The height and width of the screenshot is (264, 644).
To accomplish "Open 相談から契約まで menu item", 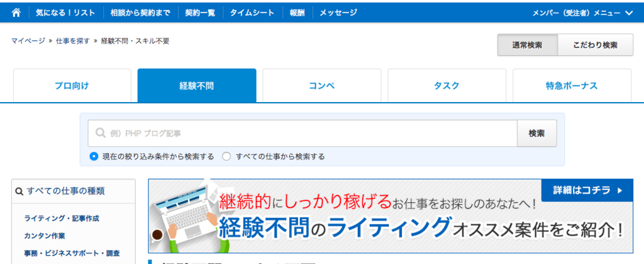I will coord(140,13).
